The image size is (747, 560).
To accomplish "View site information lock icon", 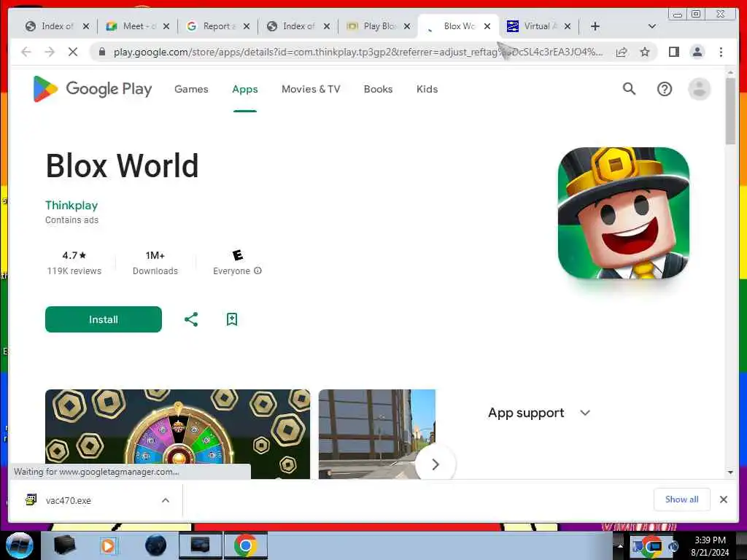I will coord(101,52).
